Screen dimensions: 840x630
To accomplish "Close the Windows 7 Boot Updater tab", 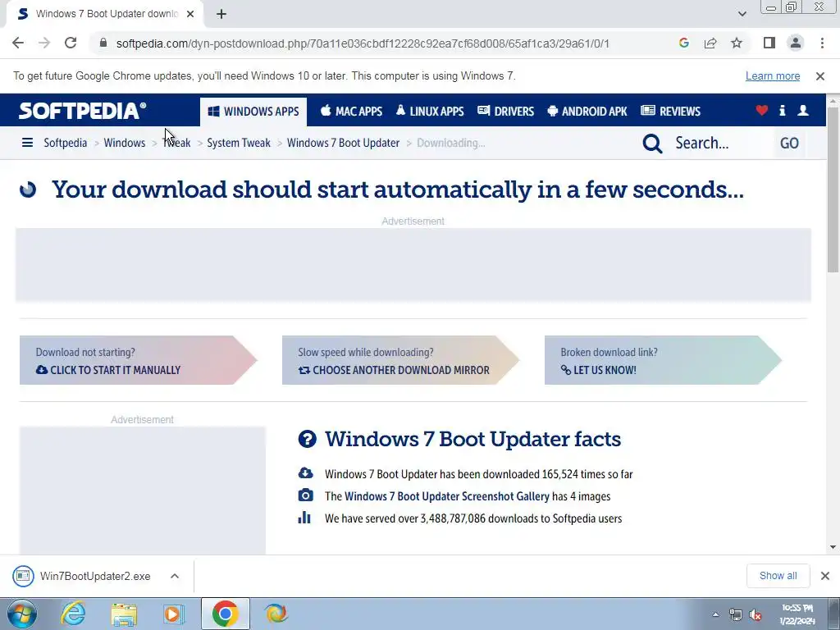I will (190, 14).
